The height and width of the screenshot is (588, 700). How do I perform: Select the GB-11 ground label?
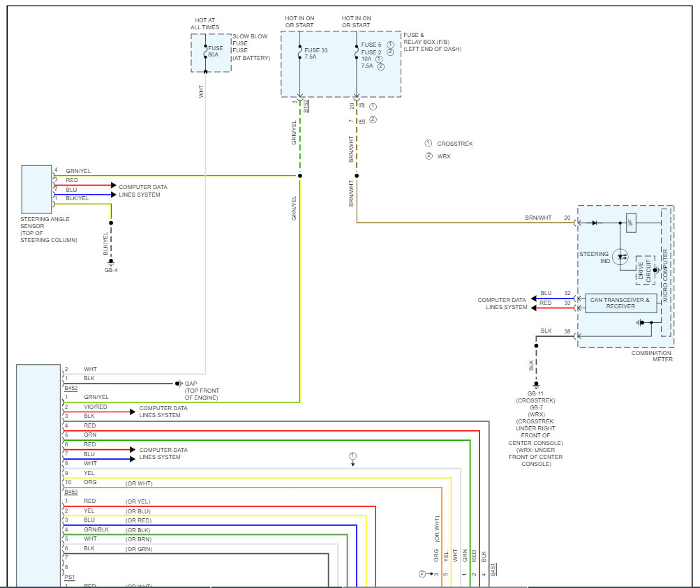(535, 393)
